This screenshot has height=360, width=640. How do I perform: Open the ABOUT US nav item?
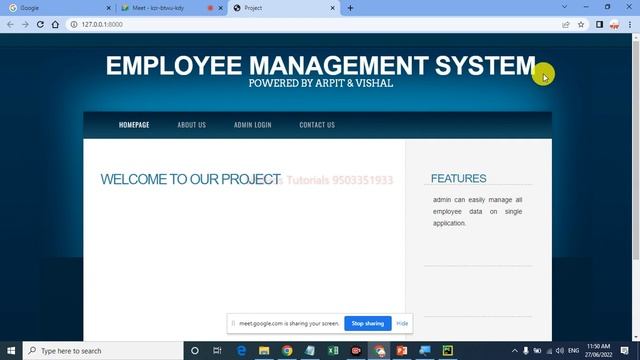pos(191,125)
